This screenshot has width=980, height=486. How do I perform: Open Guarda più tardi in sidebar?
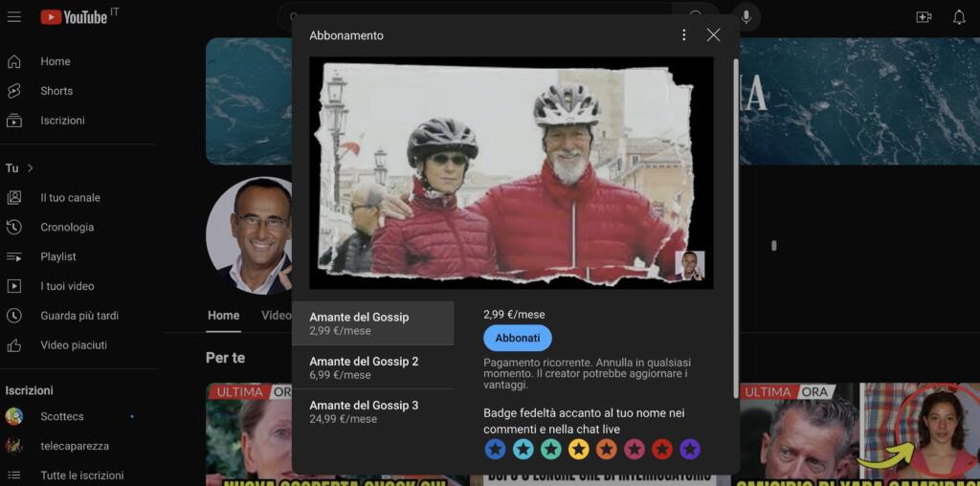click(x=79, y=316)
